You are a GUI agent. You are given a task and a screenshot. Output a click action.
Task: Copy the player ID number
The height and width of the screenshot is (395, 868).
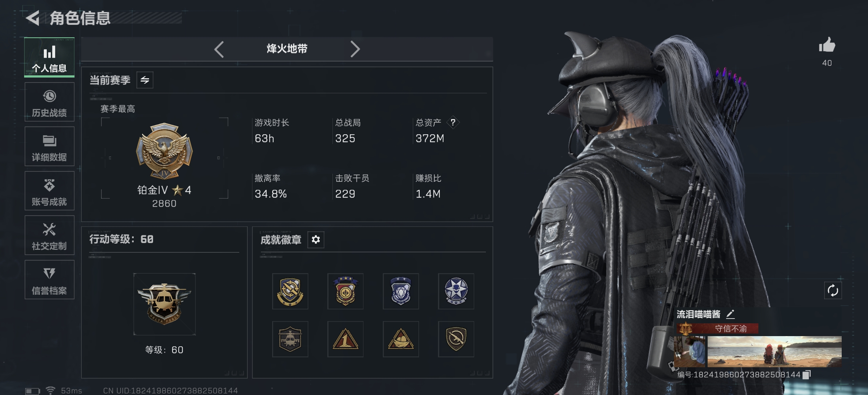pyautogui.click(x=807, y=375)
